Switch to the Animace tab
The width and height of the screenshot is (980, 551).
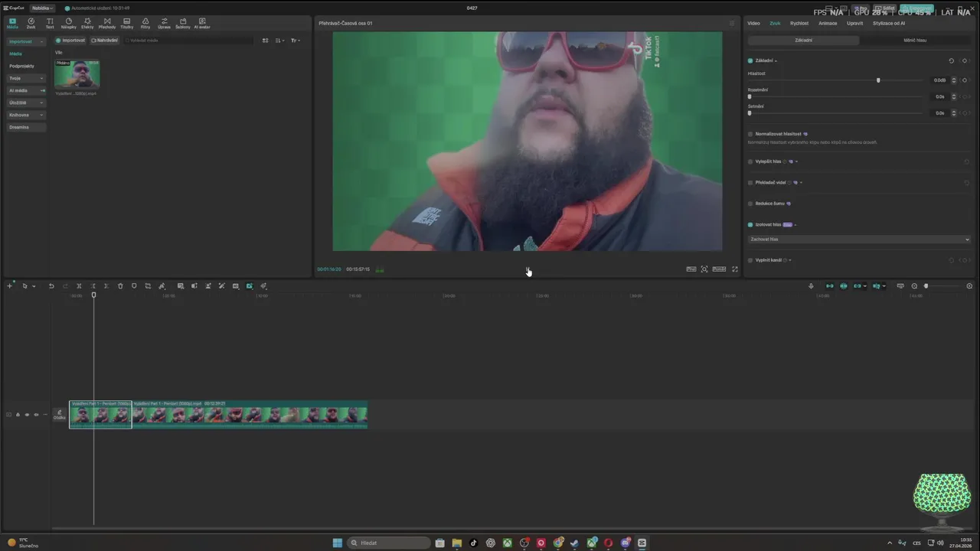[x=828, y=23]
